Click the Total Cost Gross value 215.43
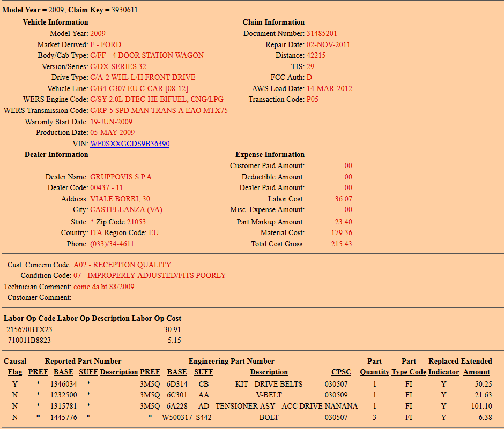The height and width of the screenshot is (429, 504). point(342,244)
